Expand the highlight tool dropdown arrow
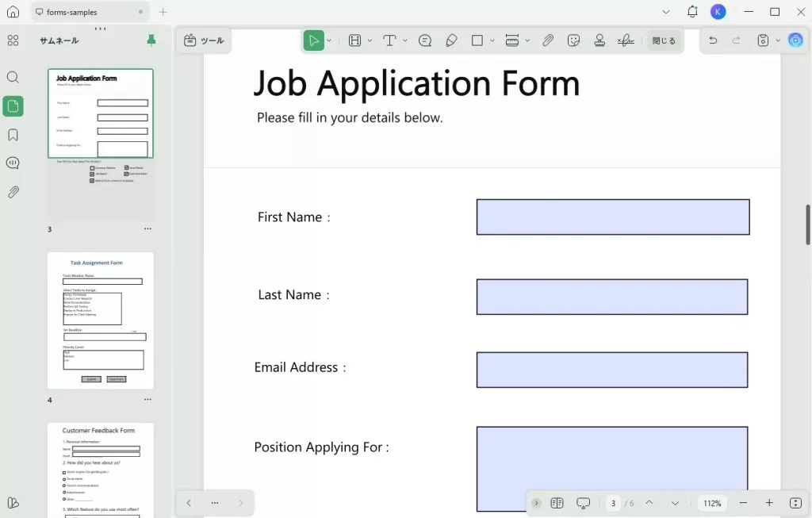 click(x=370, y=40)
